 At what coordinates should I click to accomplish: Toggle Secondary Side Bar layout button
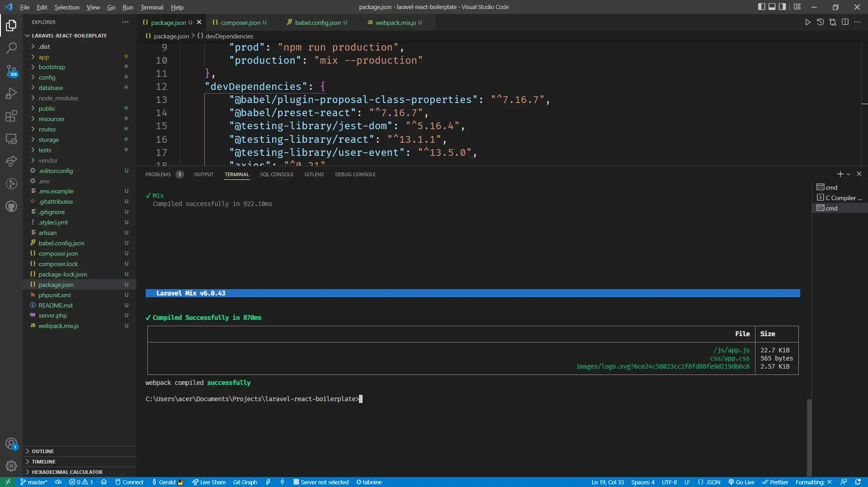tap(783, 7)
